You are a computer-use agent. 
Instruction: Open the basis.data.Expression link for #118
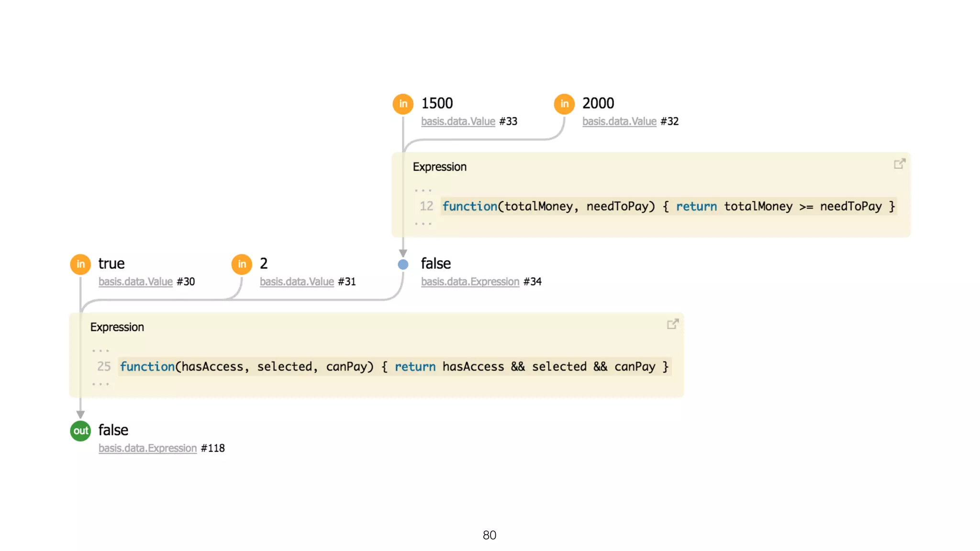(147, 448)
